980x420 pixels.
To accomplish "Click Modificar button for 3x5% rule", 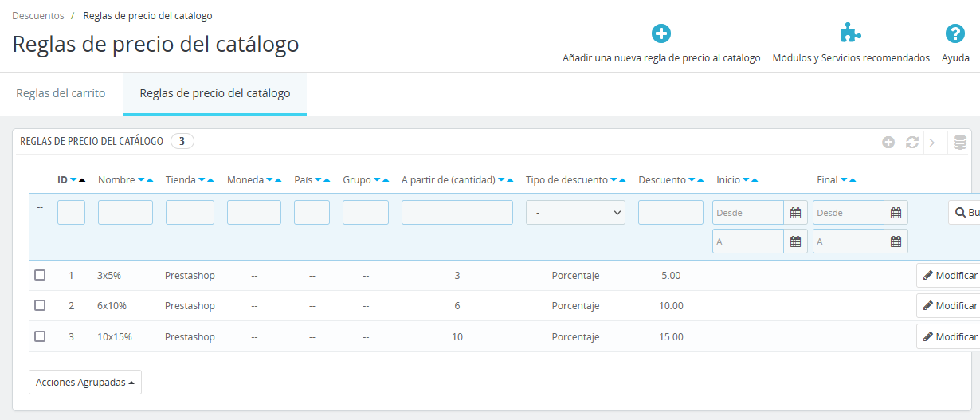I will 950,276.
